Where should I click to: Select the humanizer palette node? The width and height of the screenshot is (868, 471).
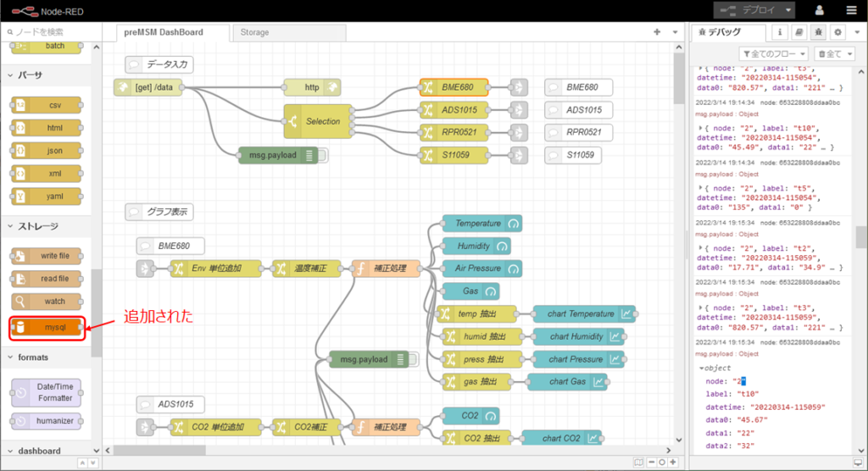point(47,421)
